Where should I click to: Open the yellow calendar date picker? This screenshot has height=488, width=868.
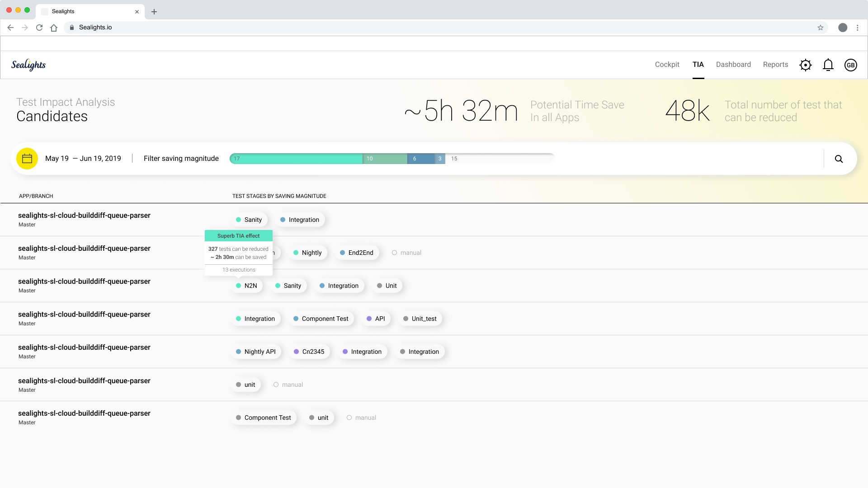[x=27, y=159]
